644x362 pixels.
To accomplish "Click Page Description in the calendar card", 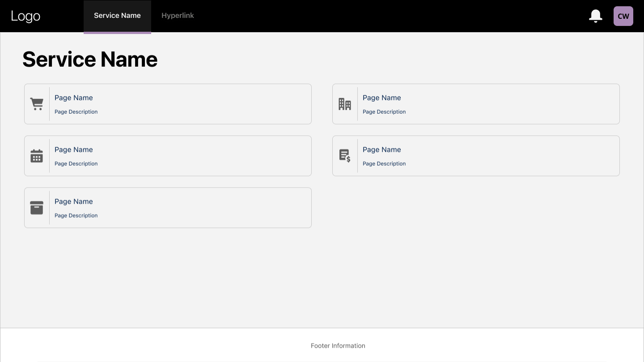I will (x=76, y=164).
